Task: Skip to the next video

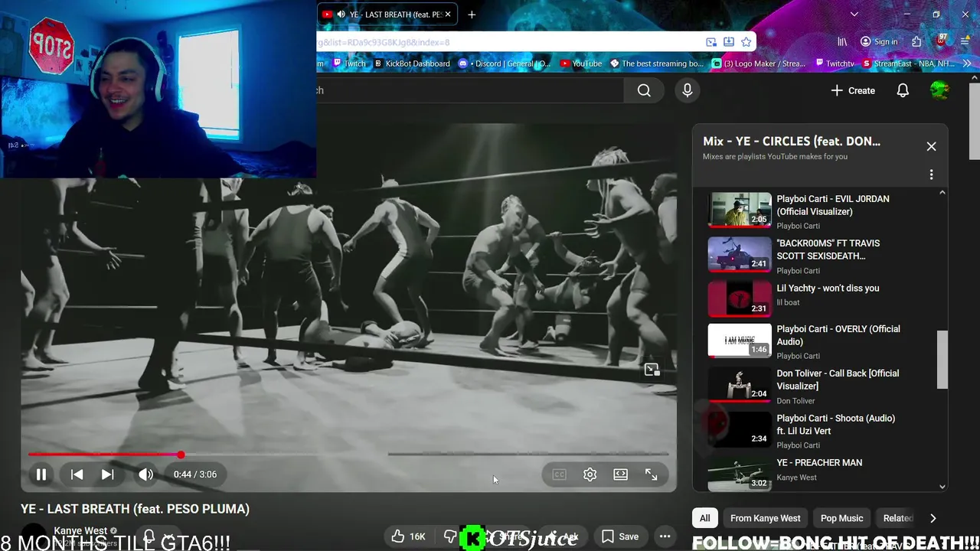Action: (108, 474)
